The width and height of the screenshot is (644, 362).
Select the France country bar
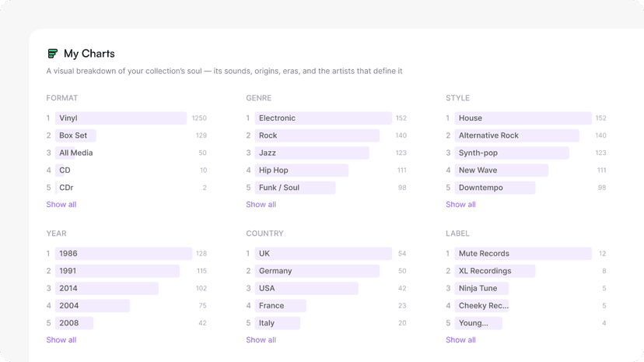point(281,306)
